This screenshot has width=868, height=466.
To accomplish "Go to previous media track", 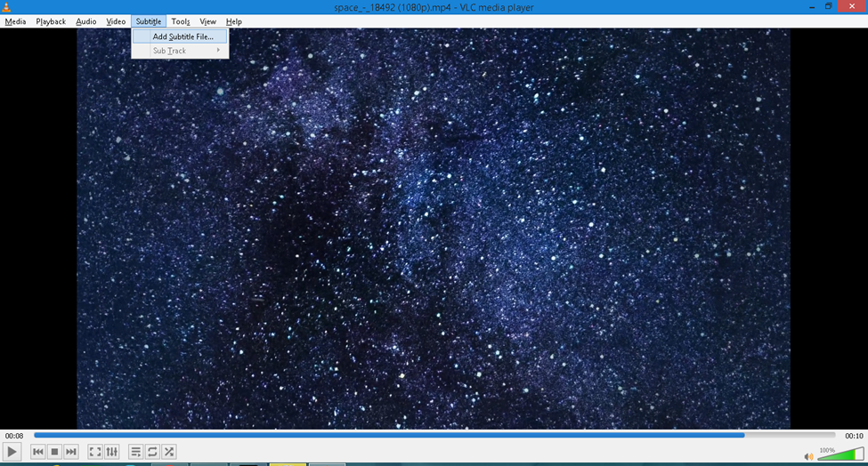I will tap(37, 452).
